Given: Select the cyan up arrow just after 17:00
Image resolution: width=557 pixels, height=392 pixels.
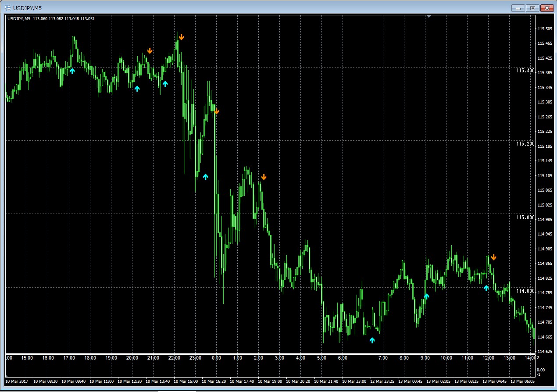Looking at the screenshot, I should tap(72, 70).
